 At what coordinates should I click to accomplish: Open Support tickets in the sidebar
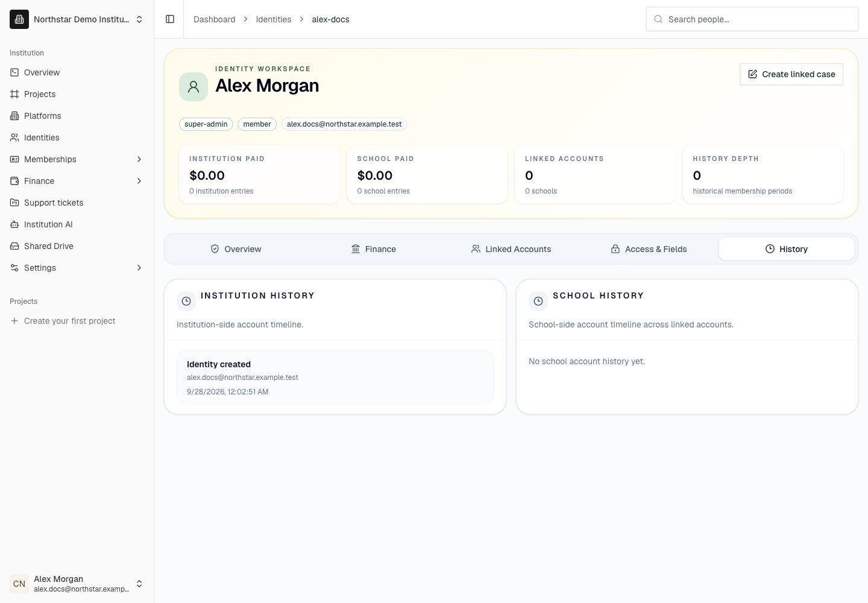pos(77,203)
